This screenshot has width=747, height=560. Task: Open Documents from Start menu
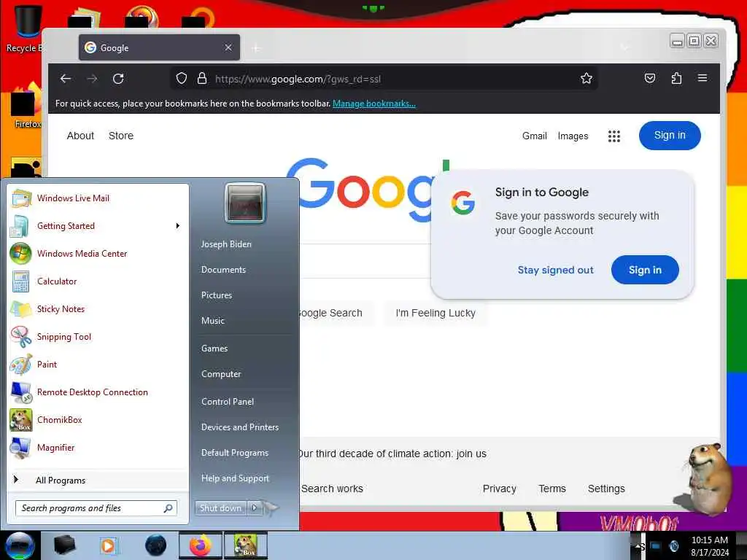[223, 270]
